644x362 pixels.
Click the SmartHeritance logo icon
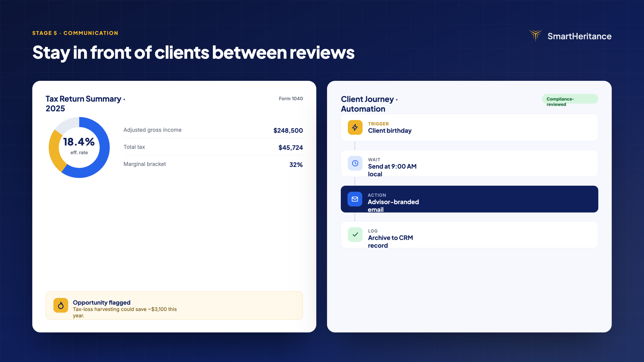point(536,36)
